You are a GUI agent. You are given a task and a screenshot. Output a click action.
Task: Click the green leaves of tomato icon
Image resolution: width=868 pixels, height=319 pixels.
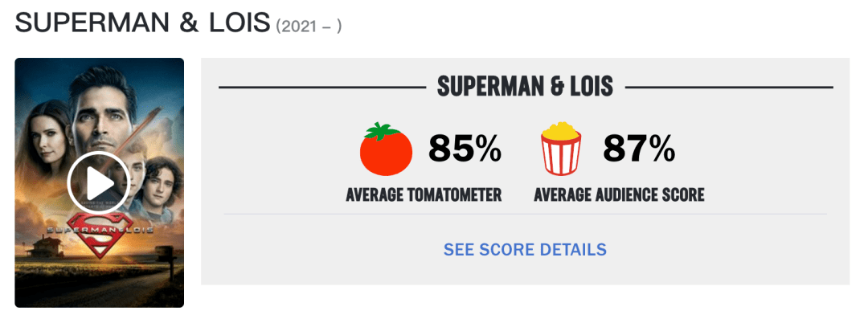tap(383, 132)
